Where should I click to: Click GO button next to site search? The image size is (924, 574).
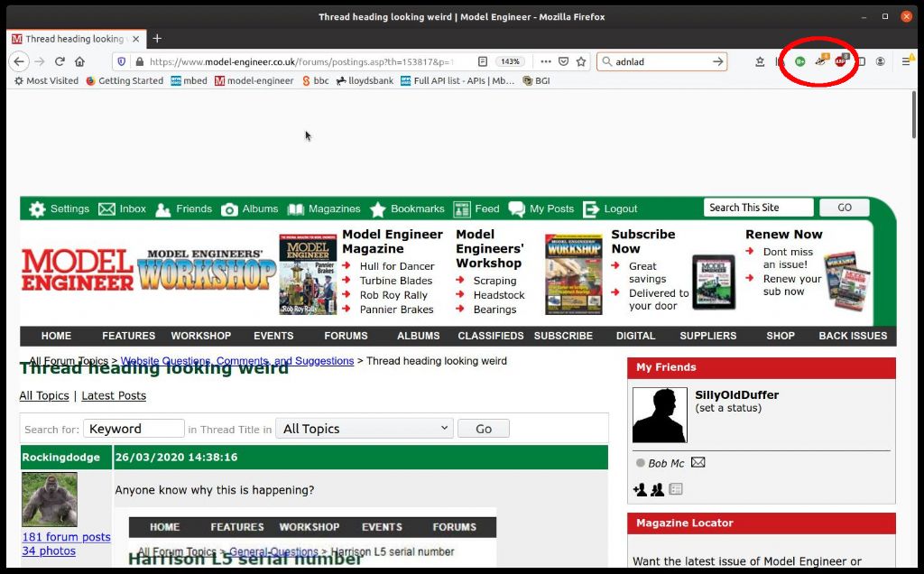[845, 208]
